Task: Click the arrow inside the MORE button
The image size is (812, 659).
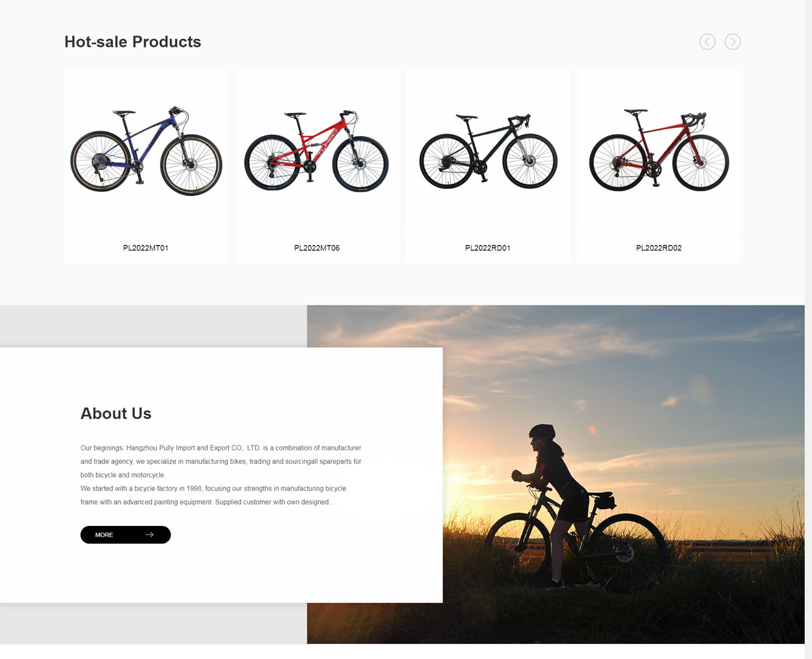Action: pyautogui.click(x=149, y=535)
